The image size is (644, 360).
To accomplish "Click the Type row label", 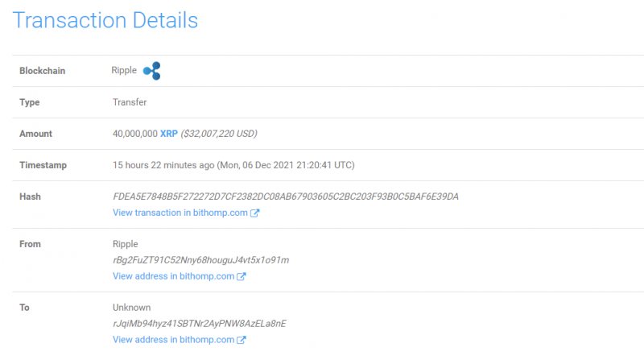I will click(x=30, y=102).
